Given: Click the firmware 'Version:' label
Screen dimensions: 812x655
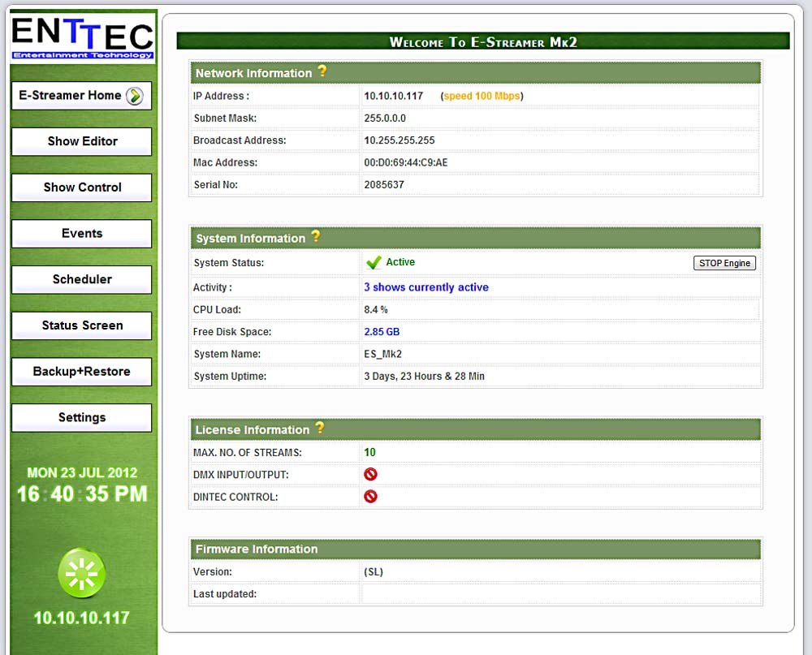Looking at the screenshot, I should click(212, 572).
